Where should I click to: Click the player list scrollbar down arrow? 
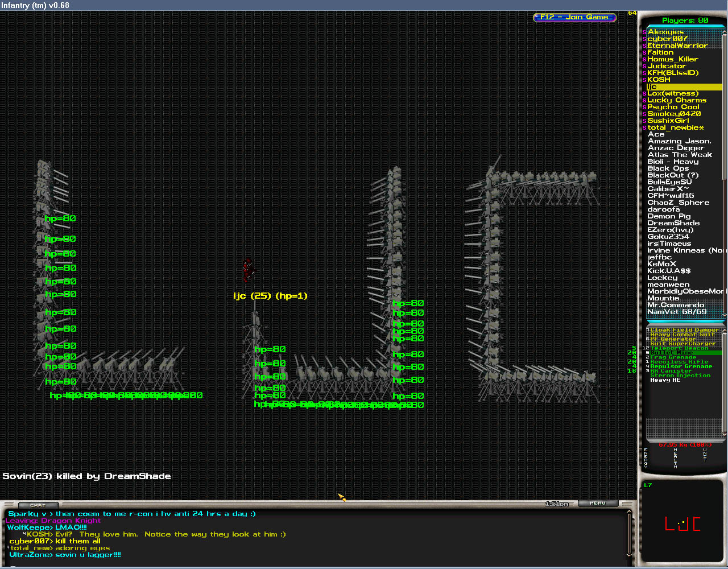click(x=725, y=314)
